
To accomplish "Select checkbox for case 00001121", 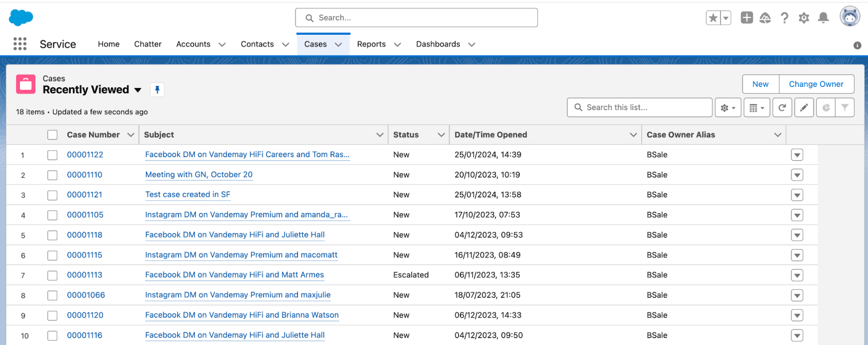I will 53,195.
